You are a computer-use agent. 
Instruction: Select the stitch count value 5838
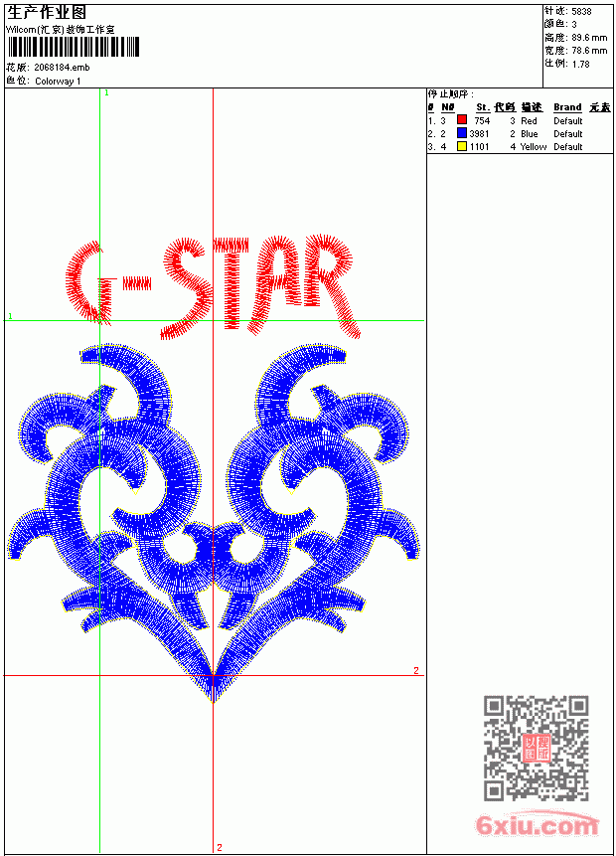[x=581, y=12]
